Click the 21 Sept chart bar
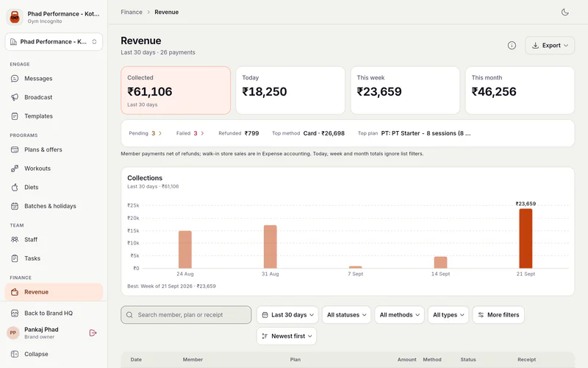The image size is (588, 368). pos(526,238)
